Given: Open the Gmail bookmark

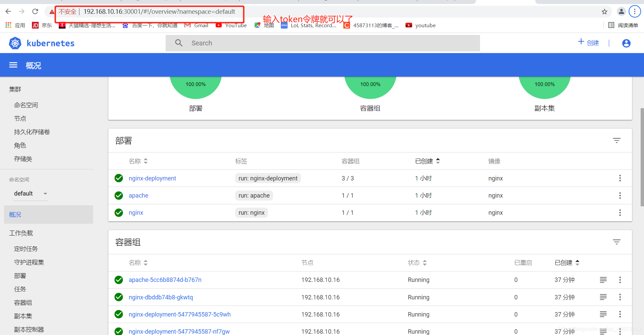Looking at the screenshot, I should [x=197, y=25].
